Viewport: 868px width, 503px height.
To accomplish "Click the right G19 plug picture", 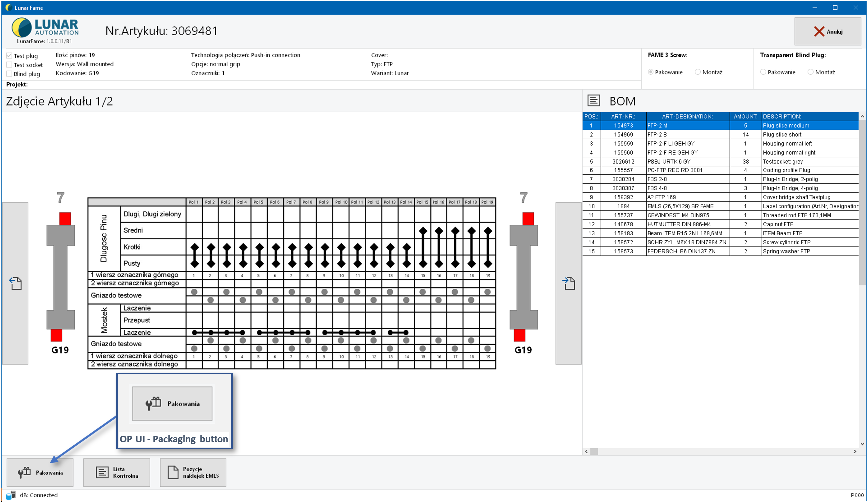I will (x=523, y=273).
